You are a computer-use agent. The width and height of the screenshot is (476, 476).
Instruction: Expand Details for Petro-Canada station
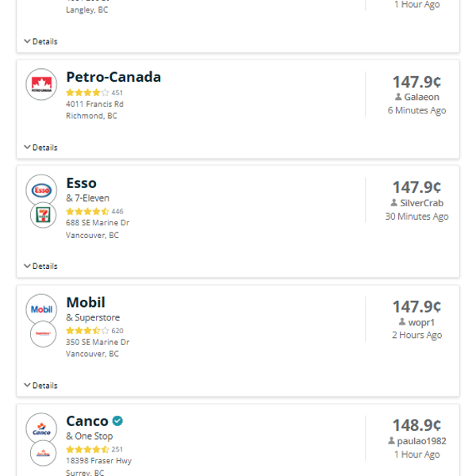40,148
